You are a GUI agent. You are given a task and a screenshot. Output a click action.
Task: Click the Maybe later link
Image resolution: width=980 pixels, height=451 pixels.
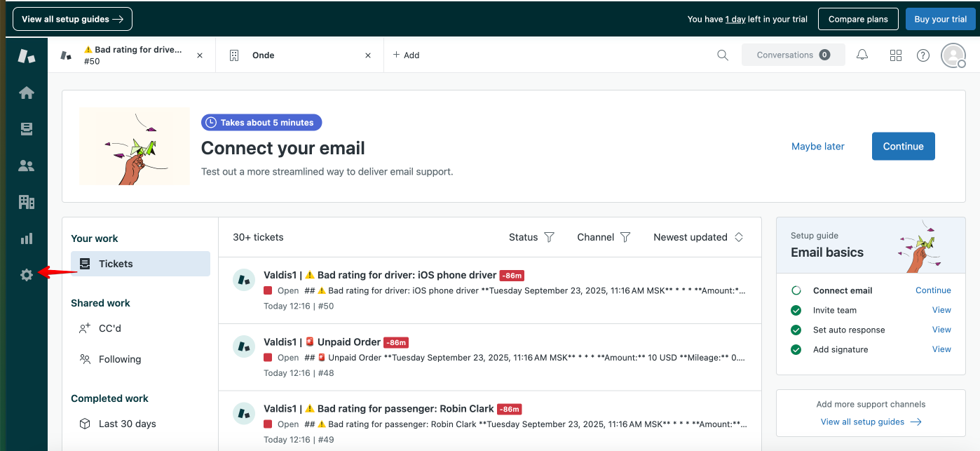tap(817, 147)
